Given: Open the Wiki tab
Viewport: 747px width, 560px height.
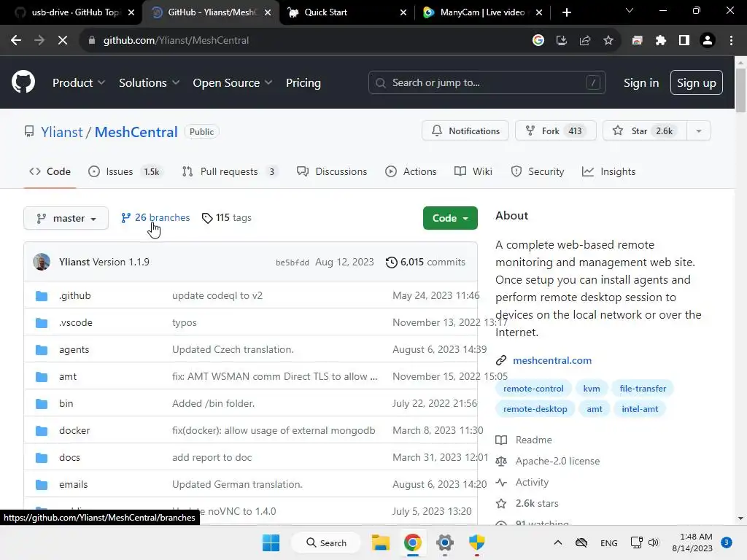Looking at the screenshot, I should pos(473,172).
